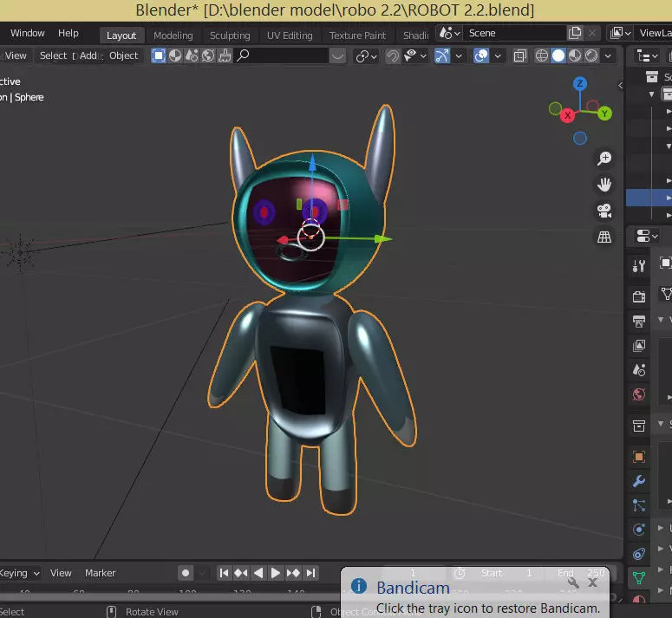Viewport: 672px width, 618px height.
Task: Open the Modifiers properties tab (blue wrench)
Action: pos(638,481)
